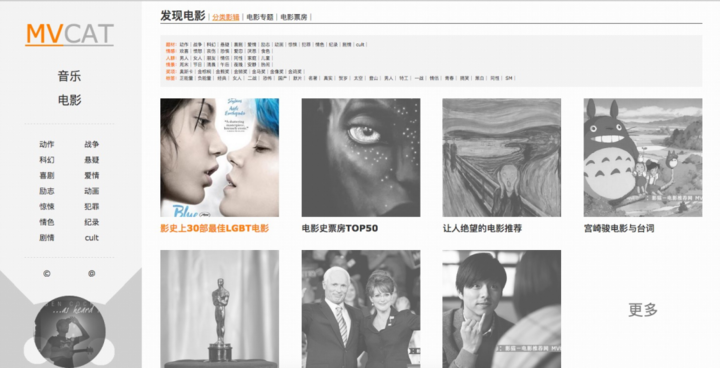Open the 影史上30部最佳LGBT电影 title link
The width and height of the screenshot is (720, 368).
click(214, 228)
